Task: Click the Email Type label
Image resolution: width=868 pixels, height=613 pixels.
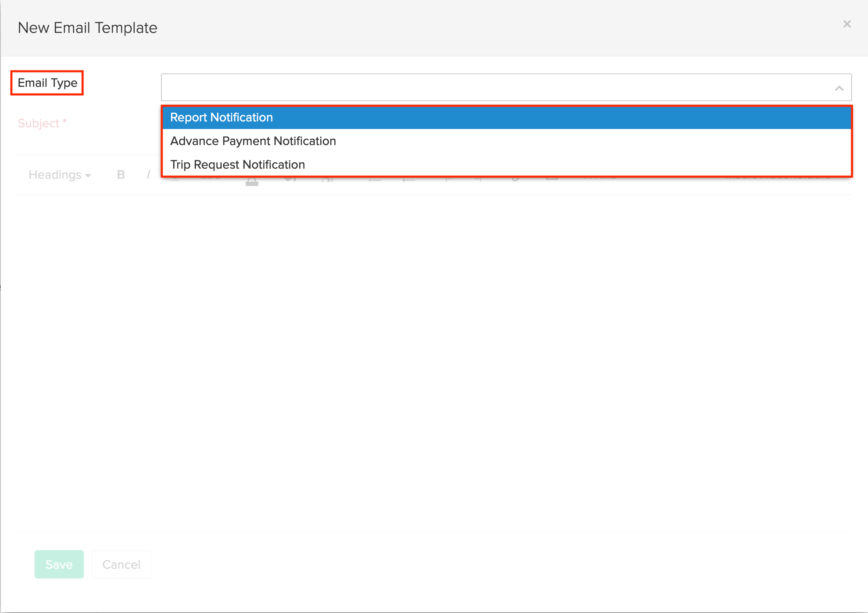Action: point(47,83)
